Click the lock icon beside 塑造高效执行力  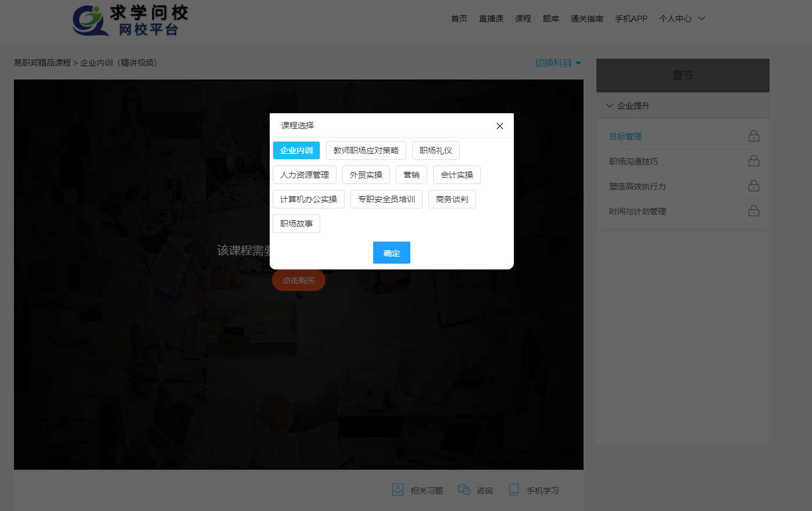[x=753, y=186]
